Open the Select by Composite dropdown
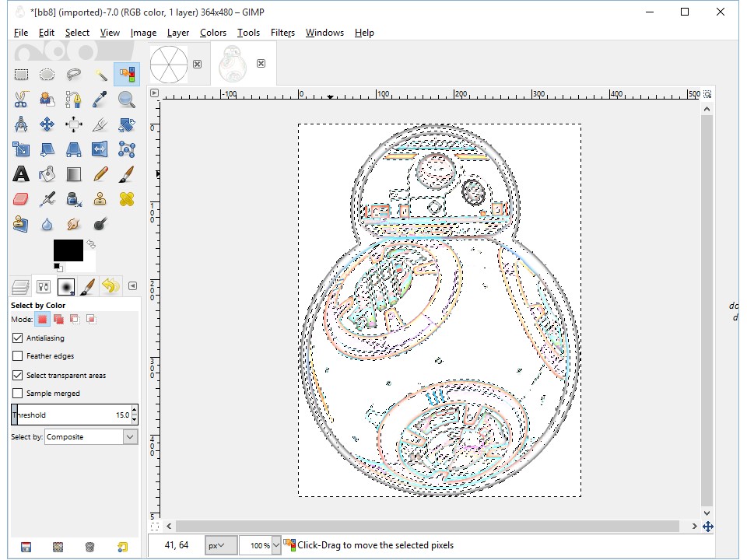The width and height of the screenshot is (747, 560). (x=91, y=437)
